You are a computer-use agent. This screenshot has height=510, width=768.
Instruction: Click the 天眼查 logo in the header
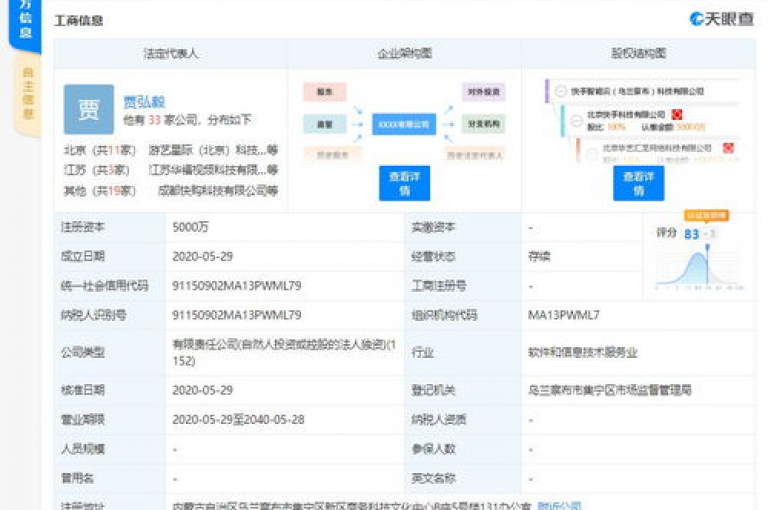[x=721, y=19]
